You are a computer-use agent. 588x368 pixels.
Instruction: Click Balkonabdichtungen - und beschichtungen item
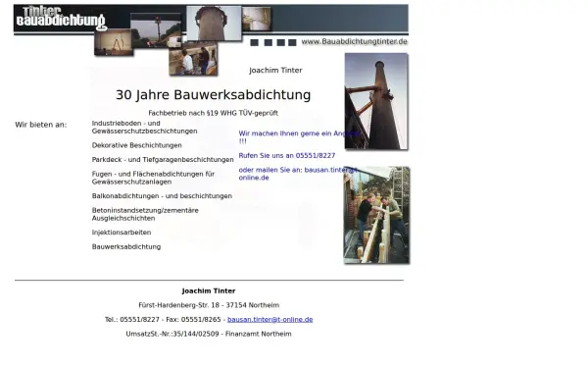(162, 196)
